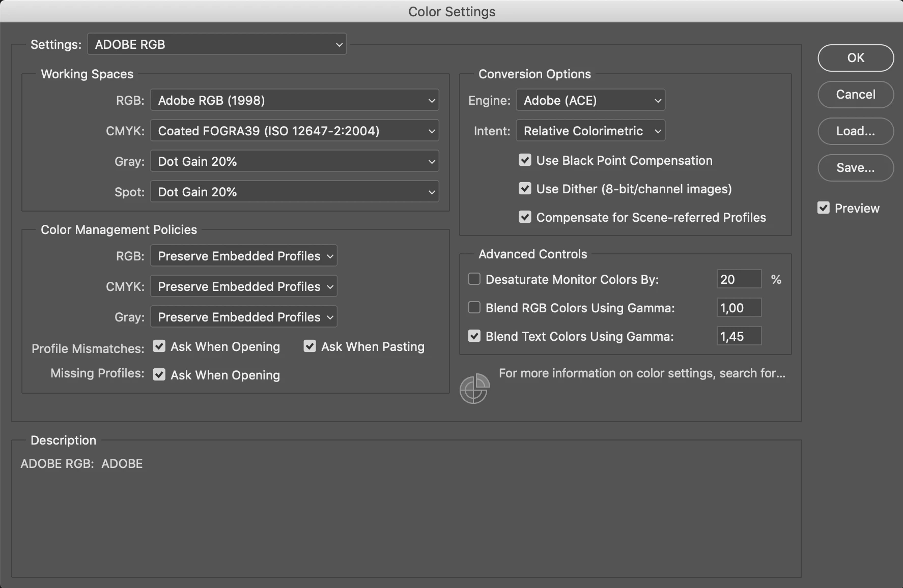Click the Color Settings title bar text
This screenshot has width=903, height=588.
[452, 12]
